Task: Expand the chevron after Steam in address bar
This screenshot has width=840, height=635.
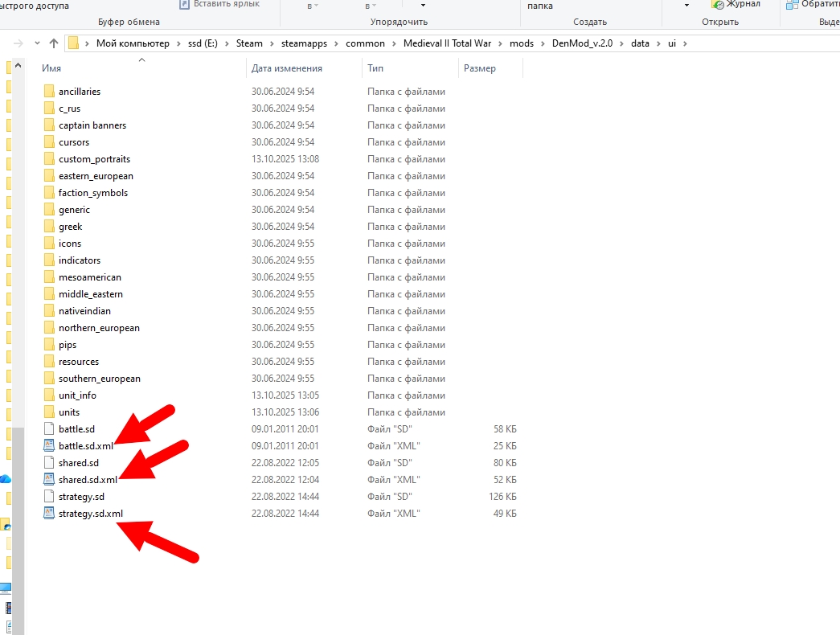Action: click(272, 43)
